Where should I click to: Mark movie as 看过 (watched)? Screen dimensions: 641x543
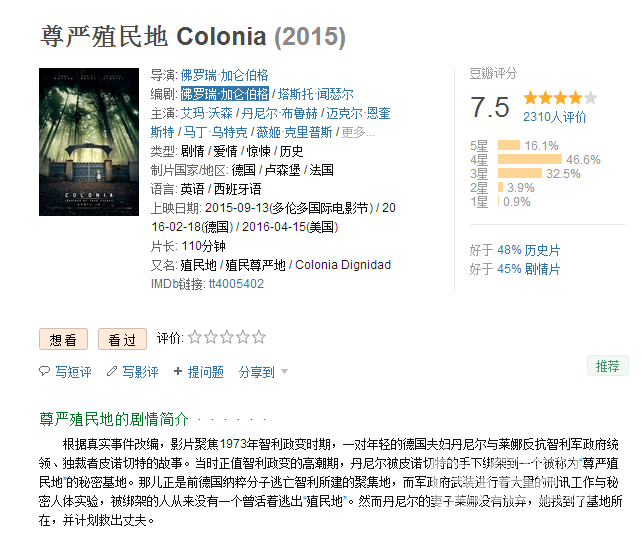coord(122,339)
